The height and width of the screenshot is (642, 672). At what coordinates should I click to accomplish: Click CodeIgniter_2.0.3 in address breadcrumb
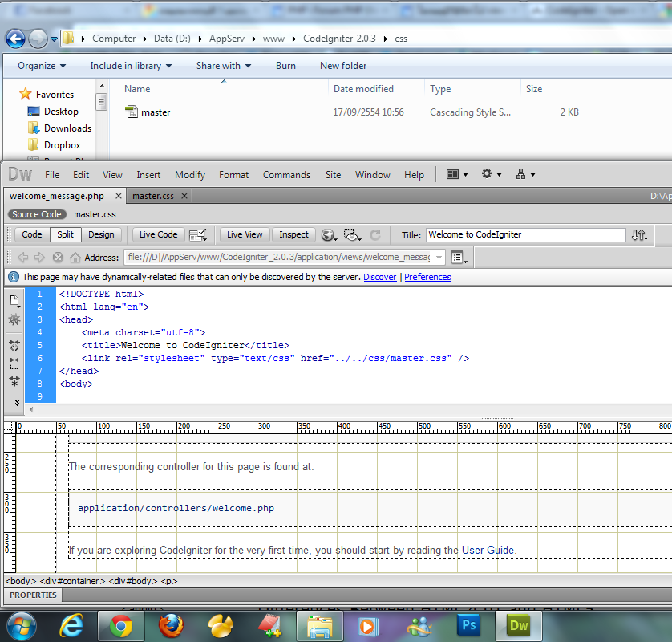(339, 39)
